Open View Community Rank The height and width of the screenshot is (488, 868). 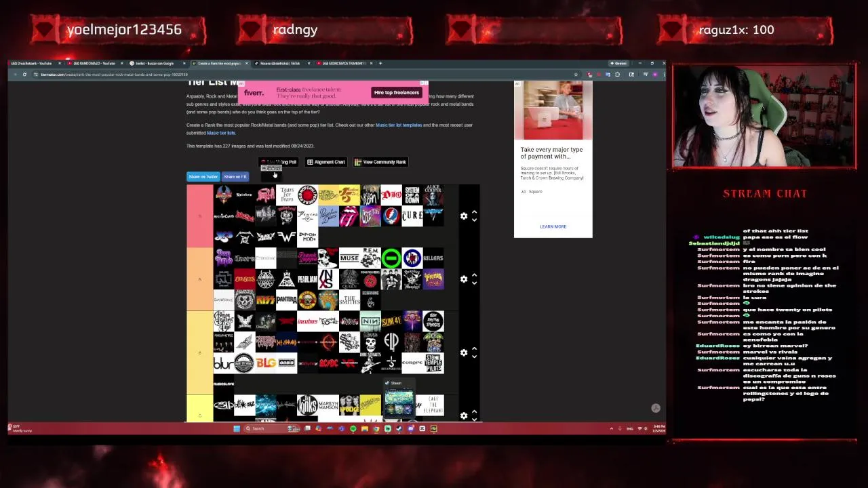coord(380,162)
